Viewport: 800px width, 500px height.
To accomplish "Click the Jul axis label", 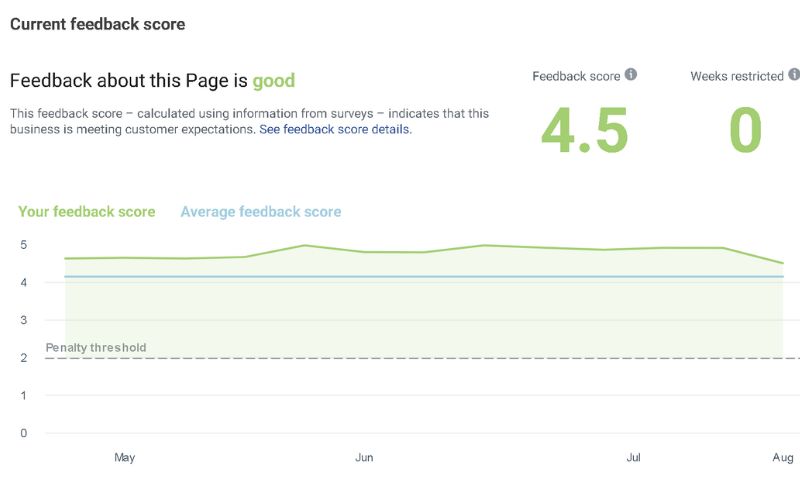I will 633,458.
